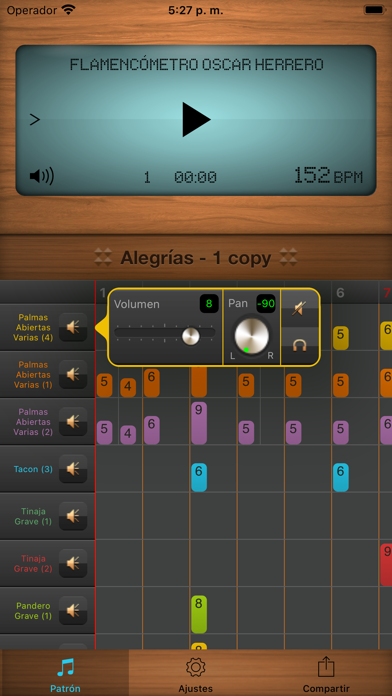Adjust the Volumen slider knob
The height and width of the screenshot is (696, 392).
[x=191, y=336]
